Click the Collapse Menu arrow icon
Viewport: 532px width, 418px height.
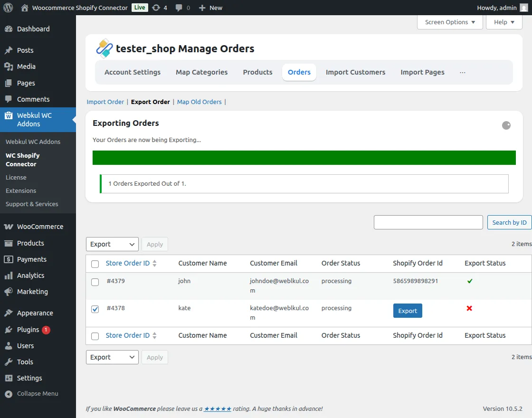(8, 394)
